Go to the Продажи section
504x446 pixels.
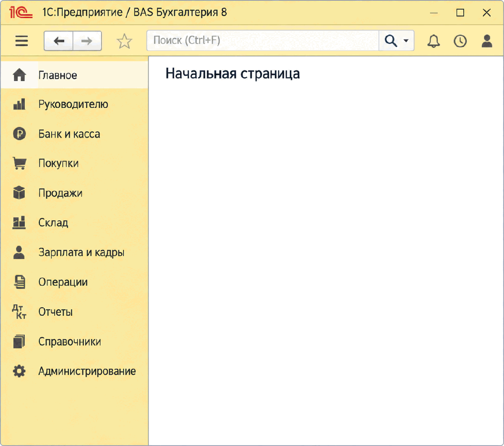74,193
